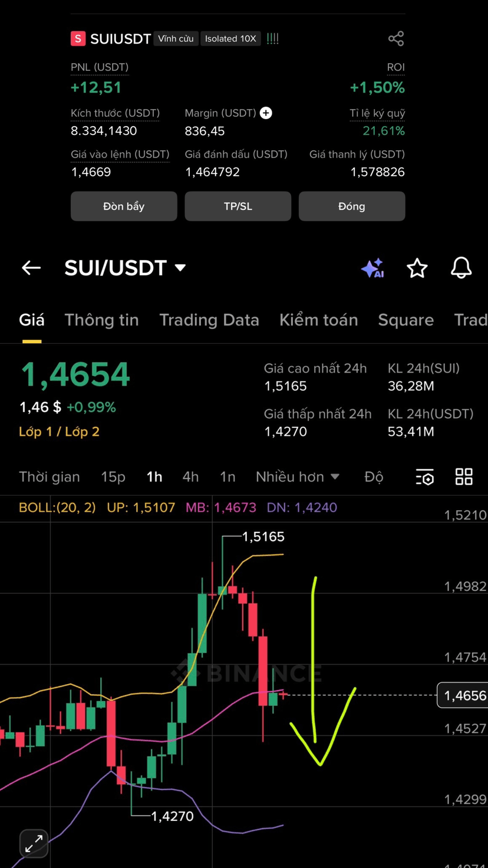Set a price alert bell
The width and height of the screenshot is (488, 868).
click(461, 268)
